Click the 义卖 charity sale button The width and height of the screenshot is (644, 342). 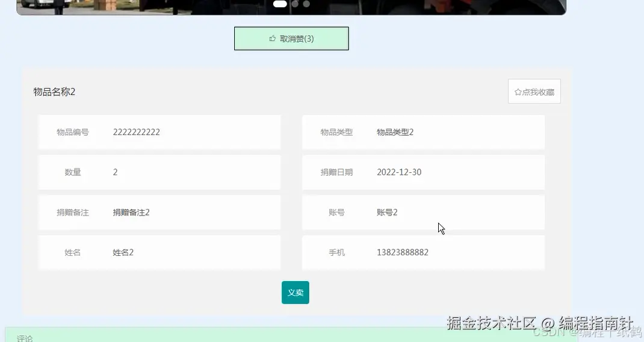click(296, 293)
